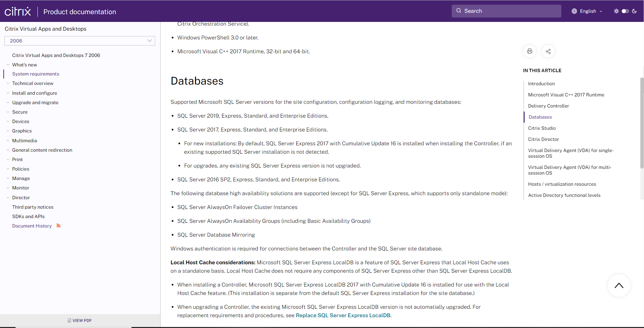Expand the Upgrade and migrate section
The image size is (644, 328).
tap(8, 102)
